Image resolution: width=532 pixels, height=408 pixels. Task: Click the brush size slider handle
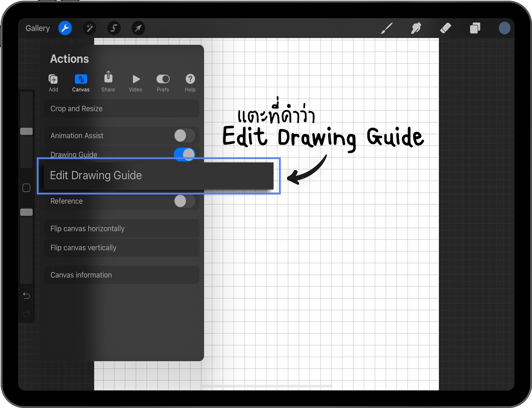pyautogui.click(x=26, y=131)
